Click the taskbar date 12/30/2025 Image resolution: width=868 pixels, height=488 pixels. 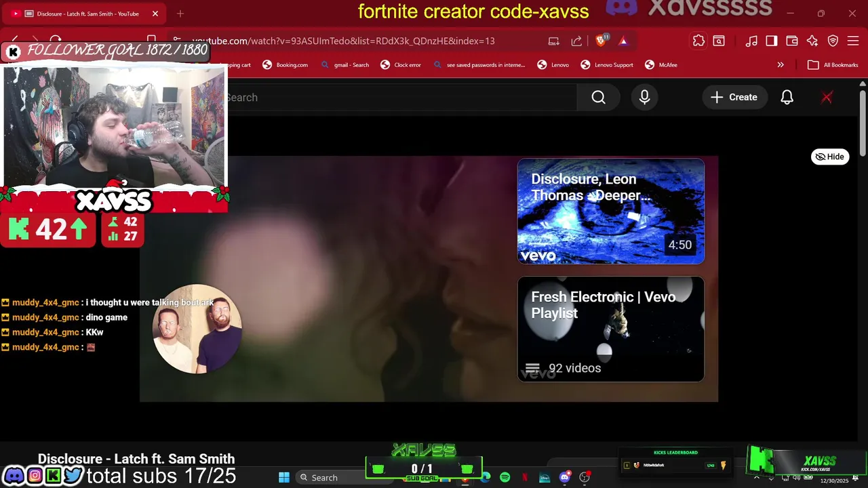tap(834, 481)
